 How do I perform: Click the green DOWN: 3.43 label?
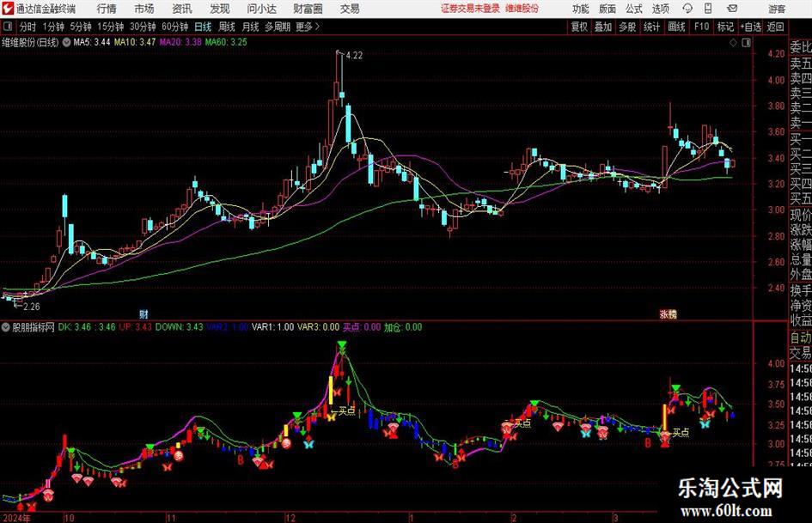click(180, 327)
